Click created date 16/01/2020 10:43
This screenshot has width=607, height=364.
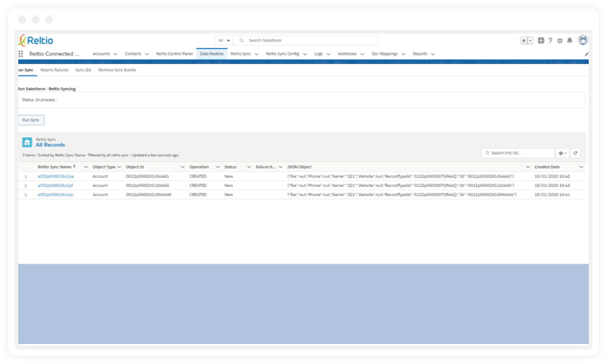552,185
